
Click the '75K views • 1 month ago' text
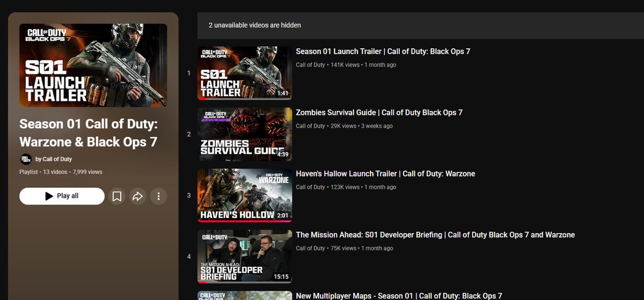point(362,248)
